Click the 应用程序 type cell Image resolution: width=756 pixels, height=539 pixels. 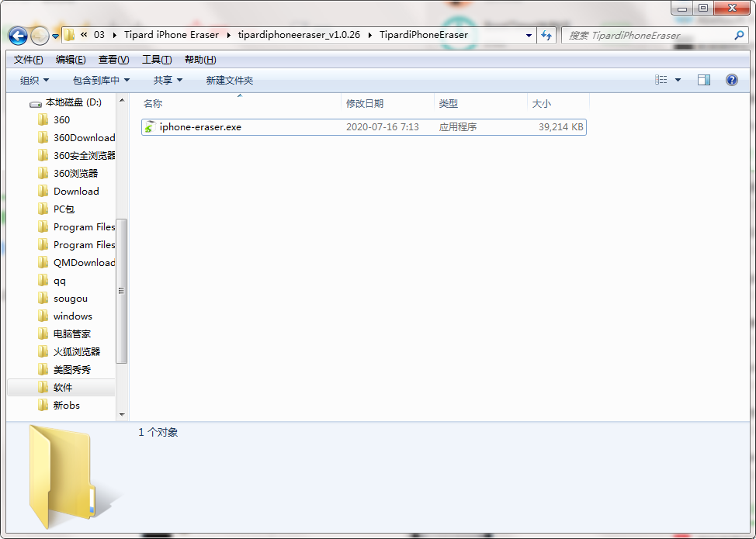click(x=457, y=127)
